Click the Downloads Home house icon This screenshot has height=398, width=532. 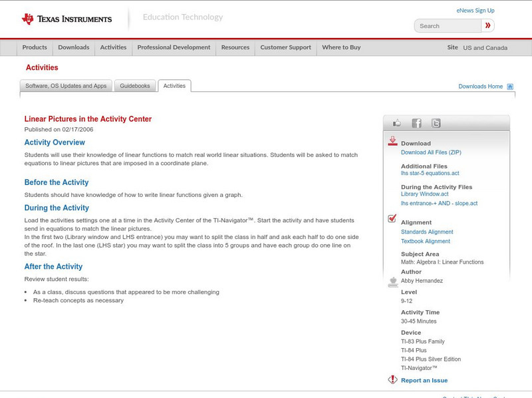click(510, 87)
